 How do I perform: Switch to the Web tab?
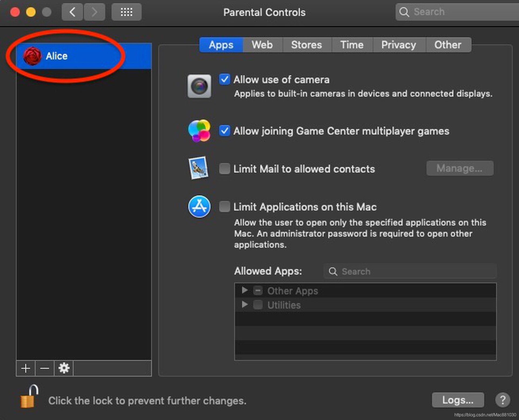pyautogui.click(x=262, y=45)
